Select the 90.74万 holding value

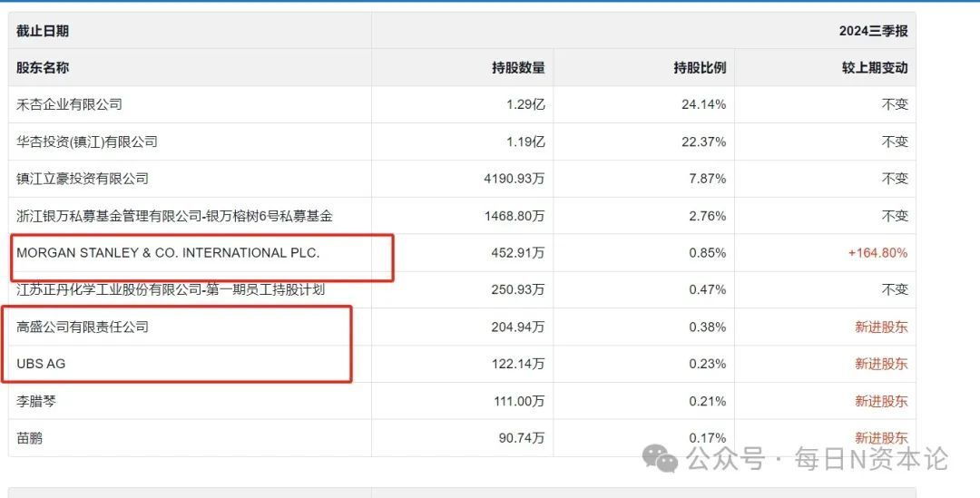(x=522, y=438)
